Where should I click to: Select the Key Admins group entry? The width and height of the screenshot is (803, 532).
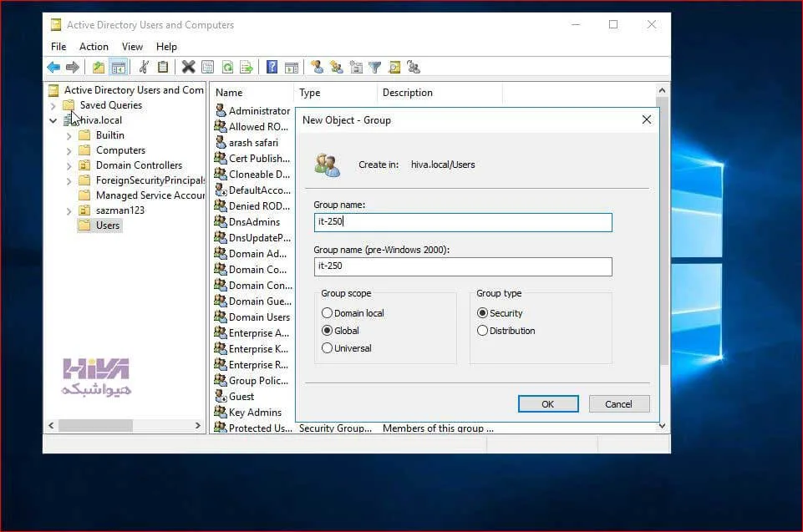(x=248, y=413)
